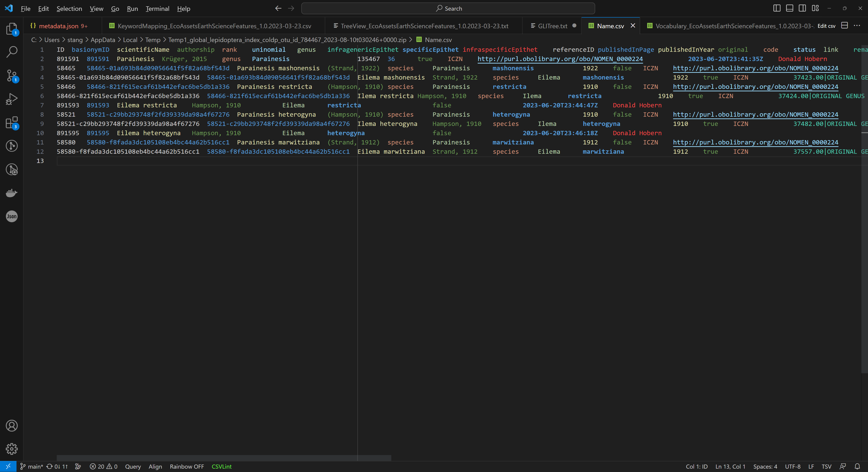
Task: Open the Run and Debug view
Action: [12, 99]
